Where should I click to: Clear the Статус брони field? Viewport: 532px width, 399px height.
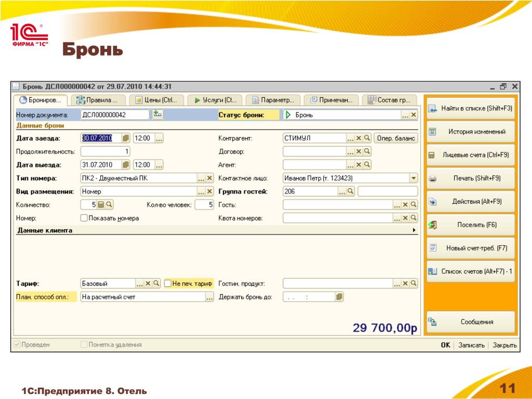pyautogui.click(x=413, y=115)
